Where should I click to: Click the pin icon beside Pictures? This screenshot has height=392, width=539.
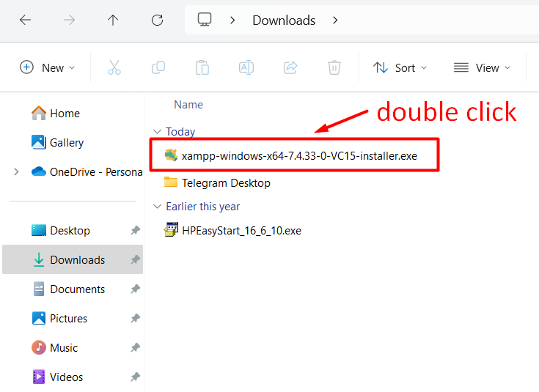pos(135,318)
